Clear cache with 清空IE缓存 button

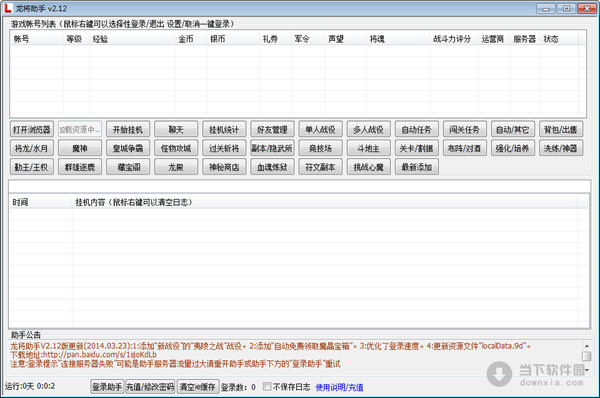pyautogui.click(x=198, y=387)
